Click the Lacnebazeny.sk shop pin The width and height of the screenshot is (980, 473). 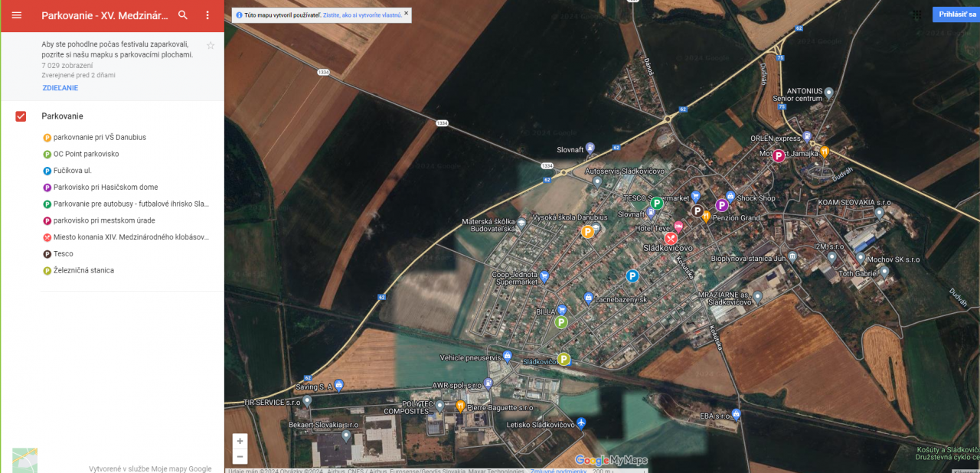(x=588, y=298)
